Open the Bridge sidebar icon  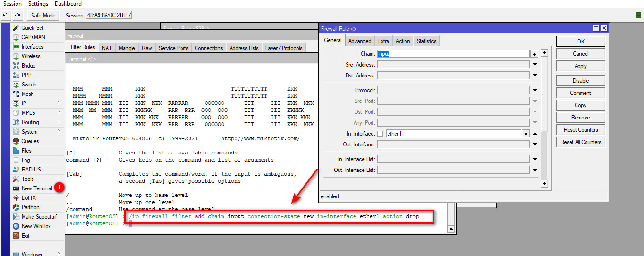[x=16, y=66]
